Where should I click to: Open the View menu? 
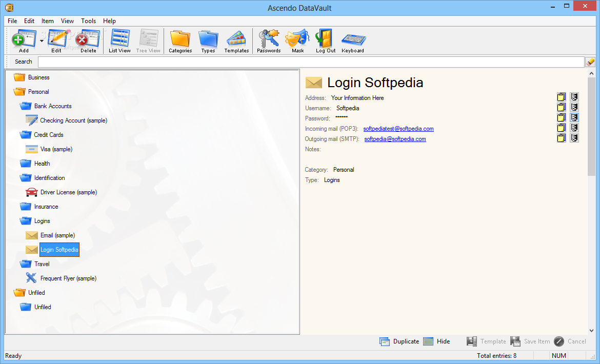tap(67, 21)
